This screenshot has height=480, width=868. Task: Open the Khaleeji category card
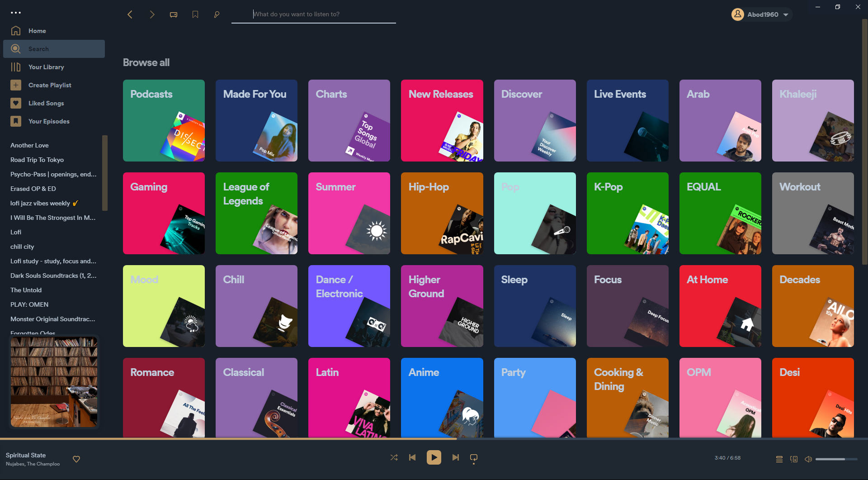click(813, 120)
